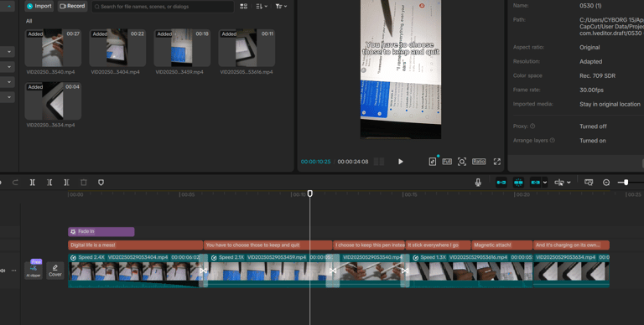Toggle Full quality preview button
This screenshot has height=325, width=644.
pos(447,162)
